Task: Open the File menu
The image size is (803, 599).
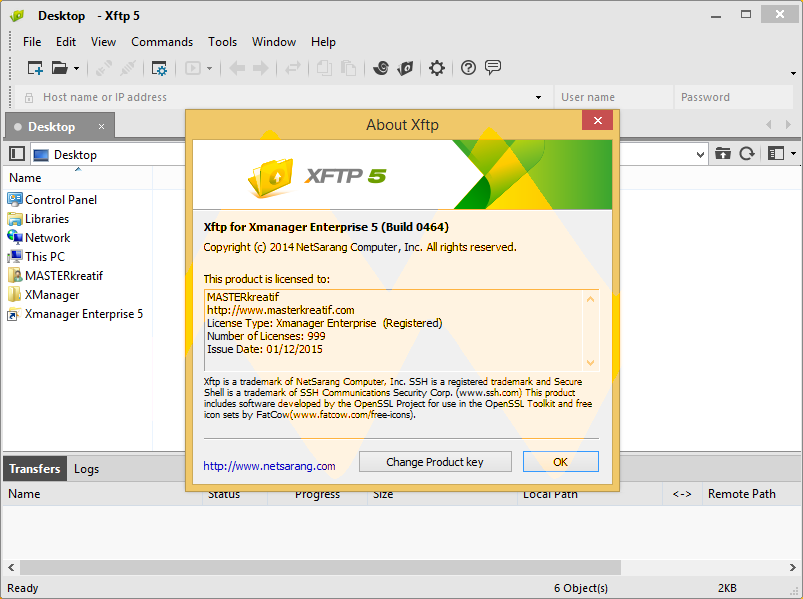Action: click(32, 42)
